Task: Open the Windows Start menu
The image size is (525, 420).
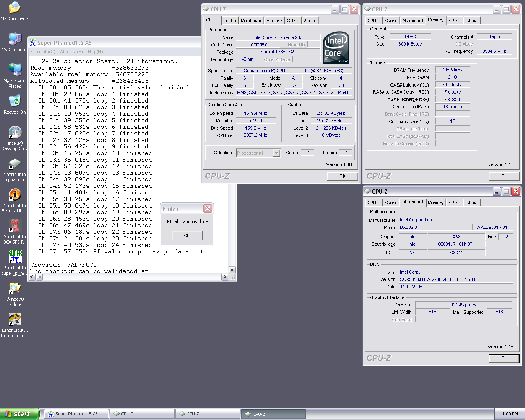Action: point(20,414)
